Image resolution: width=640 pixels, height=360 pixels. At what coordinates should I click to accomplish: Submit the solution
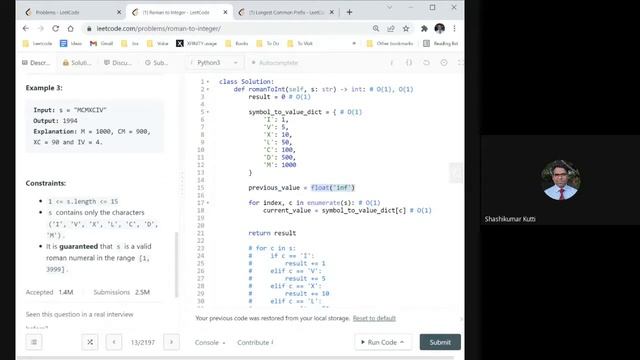440,342
